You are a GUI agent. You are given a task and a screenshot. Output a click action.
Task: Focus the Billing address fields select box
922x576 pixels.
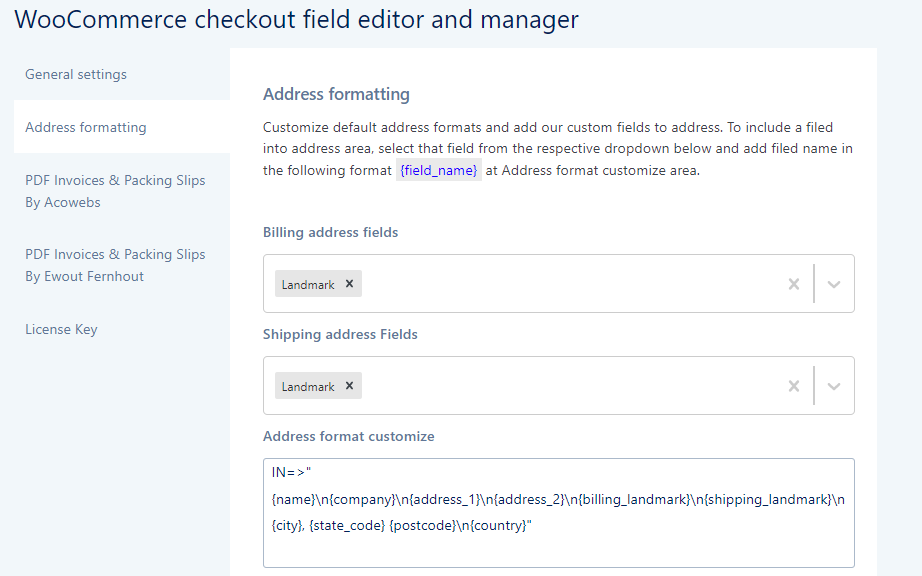coord(559,284)
